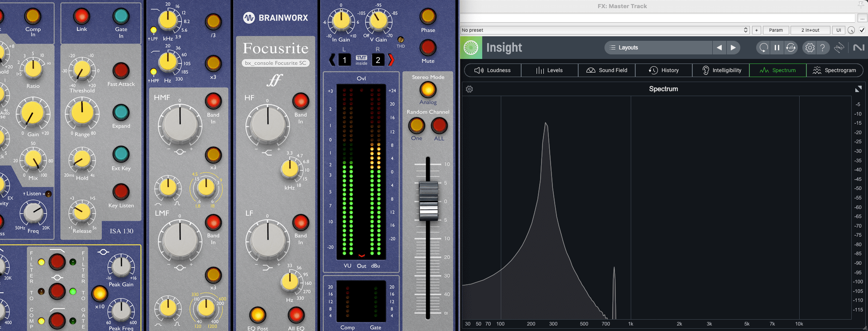Toggle the FX bypass checkbox
This screenshot has height=331, width=868.
[x=862, y=30]
